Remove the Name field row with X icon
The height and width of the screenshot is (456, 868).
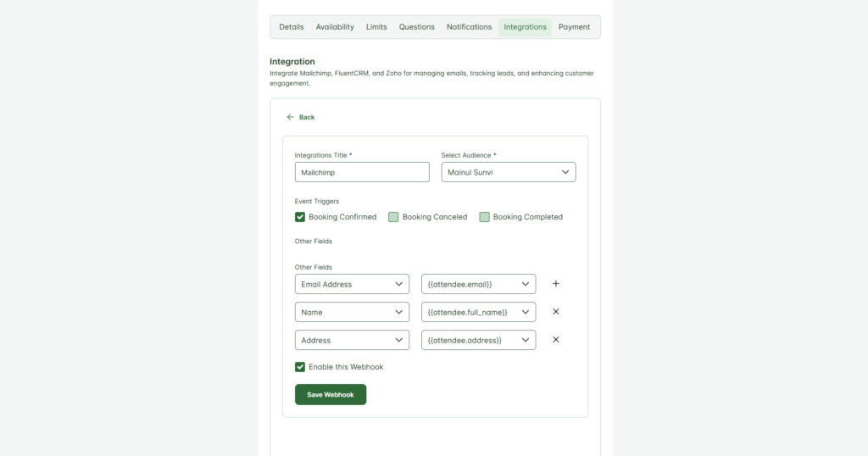coord(556,312)
